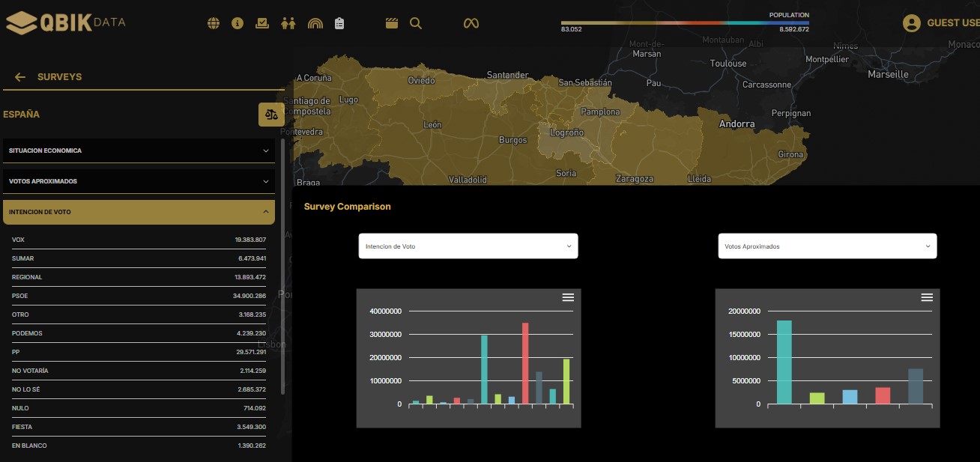Select the rainbow icon in toolbar

tap(315, 23)
